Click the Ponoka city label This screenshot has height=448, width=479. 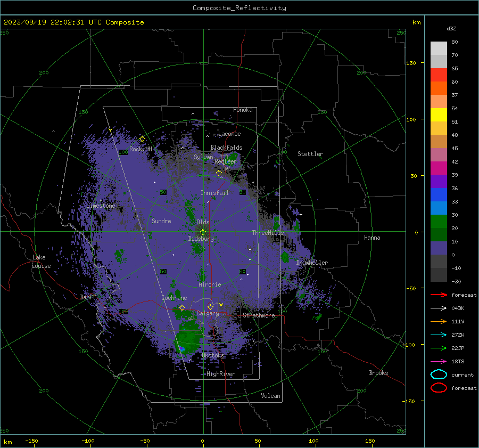point(243,110)
